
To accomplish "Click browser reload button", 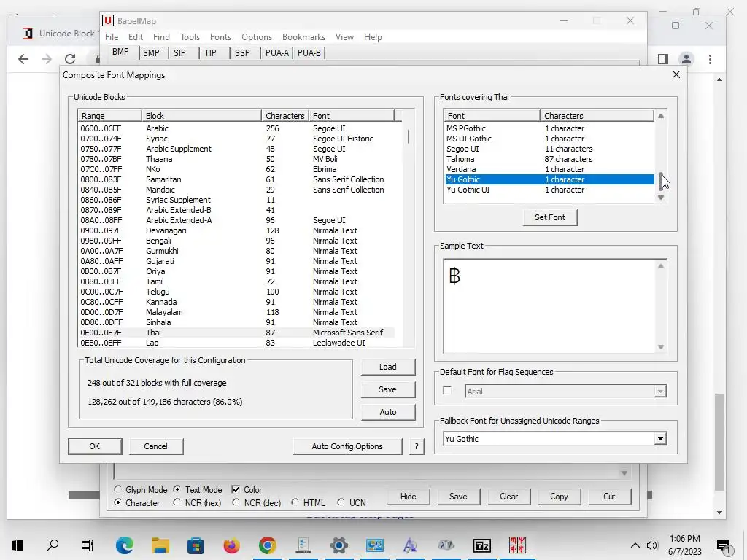I will (70, 59).
